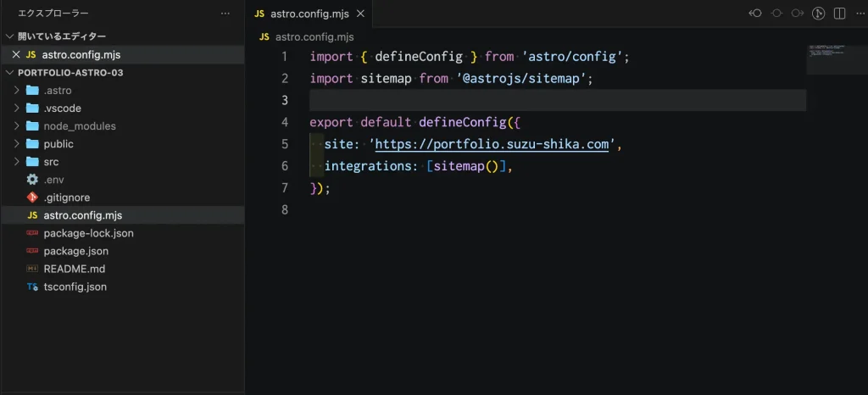Click the .vscode folder icon

32,108
